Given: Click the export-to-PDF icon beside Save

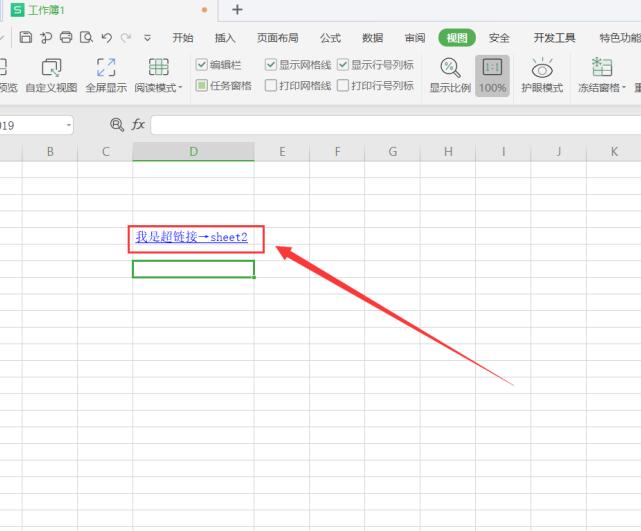Looking at the screenshot, I should (x=46, y=38).
